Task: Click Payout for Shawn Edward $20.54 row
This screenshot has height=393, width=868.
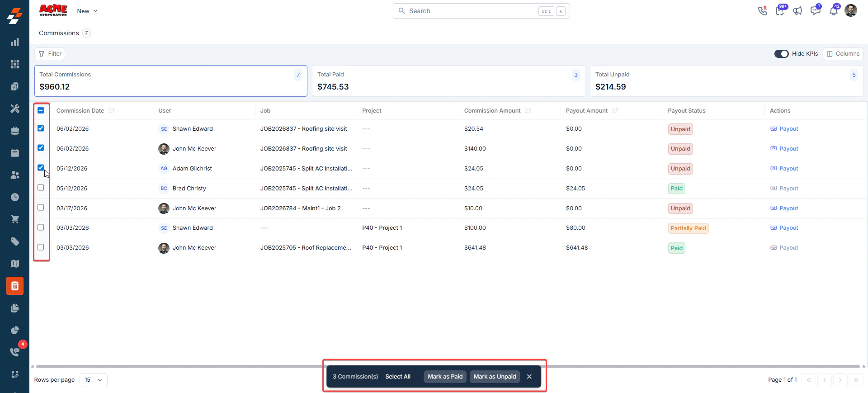Action: 784,129
